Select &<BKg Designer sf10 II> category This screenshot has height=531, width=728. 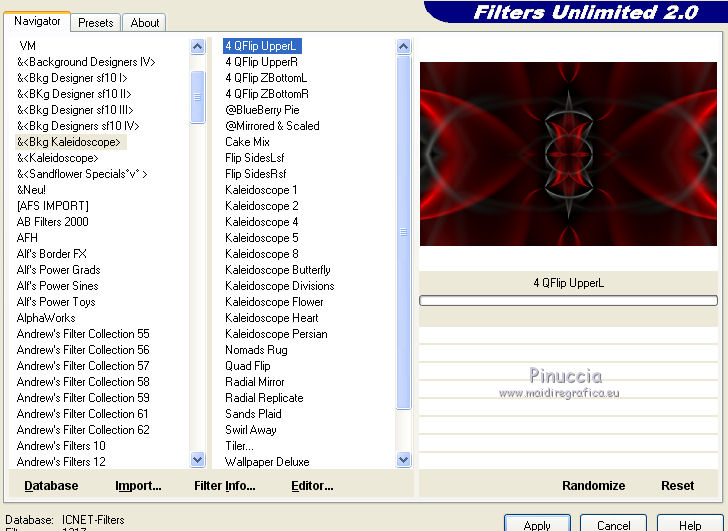click(x=74, y=94)
